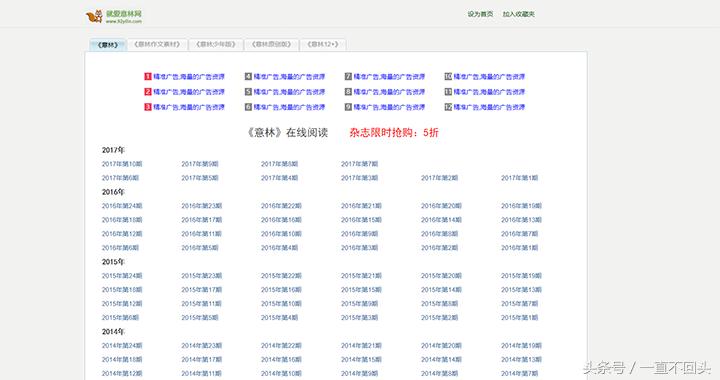Open issue 2015年第17期

pos(202,290)
